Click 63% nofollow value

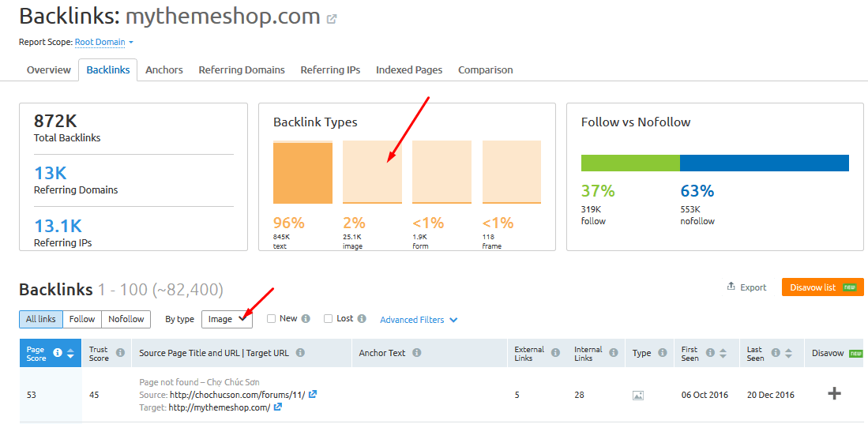(697, 191)
